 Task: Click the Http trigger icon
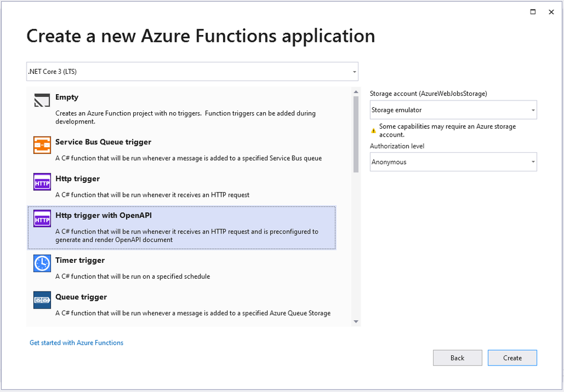tap(42, 182)
